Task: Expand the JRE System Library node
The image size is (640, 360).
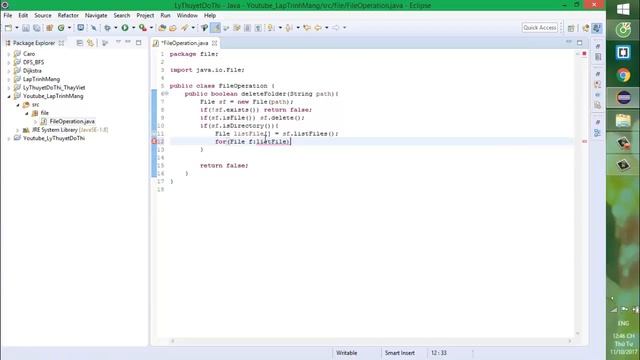Action: coord(18,130)
